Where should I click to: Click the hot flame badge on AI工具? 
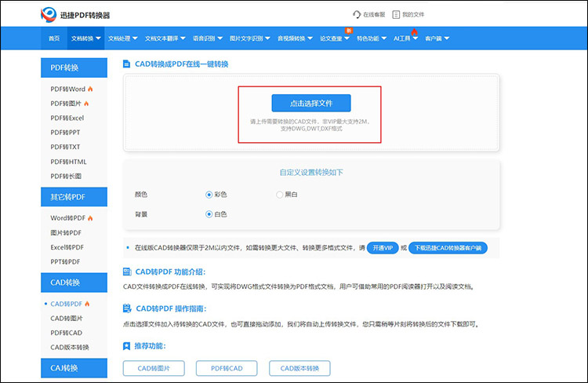pyautogui.click(x=415, y=31)
